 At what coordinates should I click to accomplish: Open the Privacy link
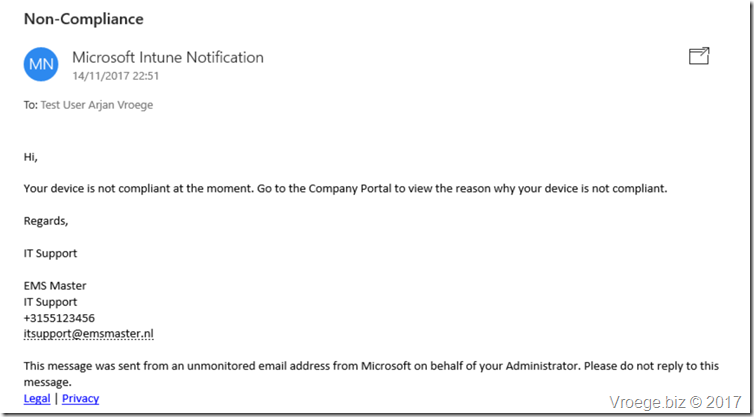coord(80,398)
